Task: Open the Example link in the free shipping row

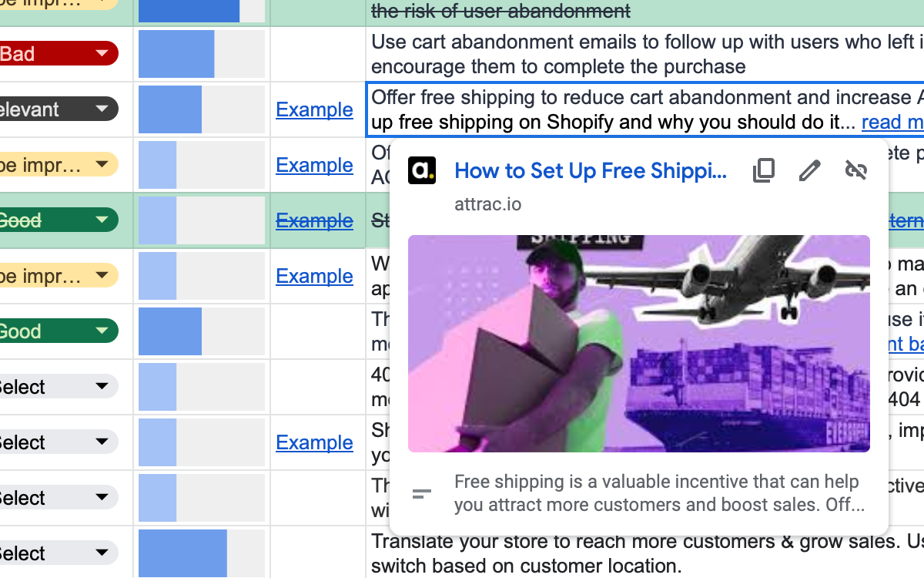Action: (x=314, y=109)
